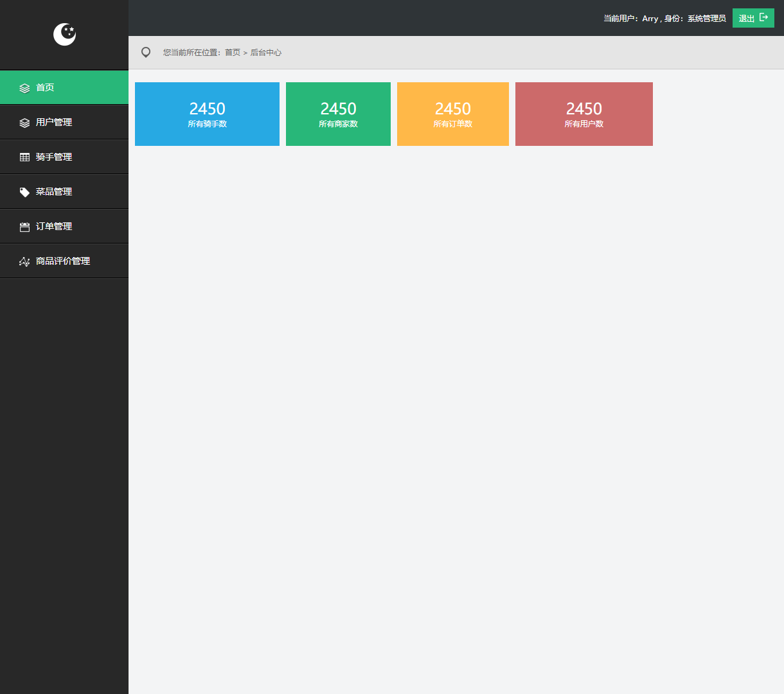Click the location pin icon in breadcrumb bar
Image resolution: width=784 pixels, height=694 pixels.
146,53
